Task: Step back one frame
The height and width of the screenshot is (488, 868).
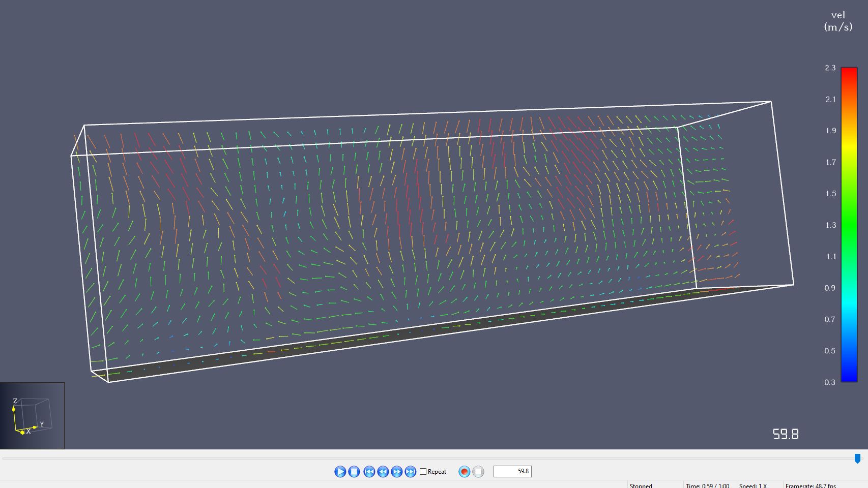Action: (x=382, y=471)
